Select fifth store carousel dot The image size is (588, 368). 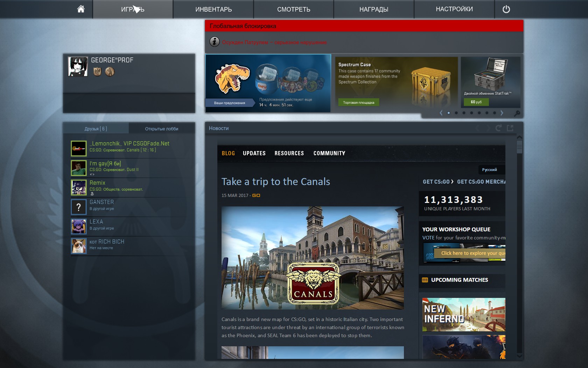coord(479,113)
